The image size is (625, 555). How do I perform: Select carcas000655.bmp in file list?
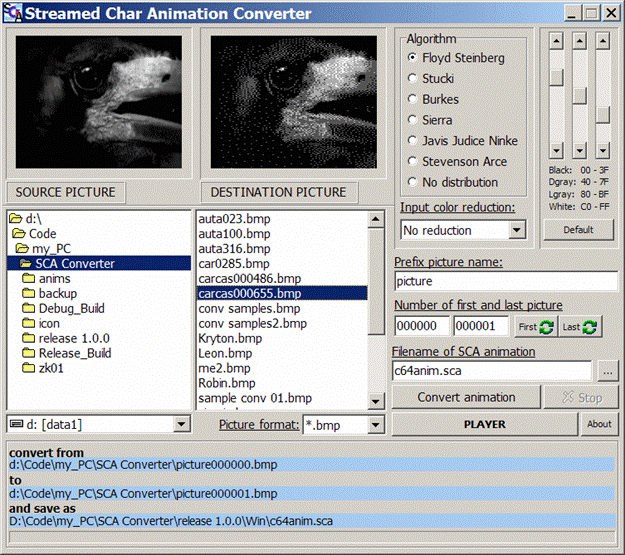point(282,293)
